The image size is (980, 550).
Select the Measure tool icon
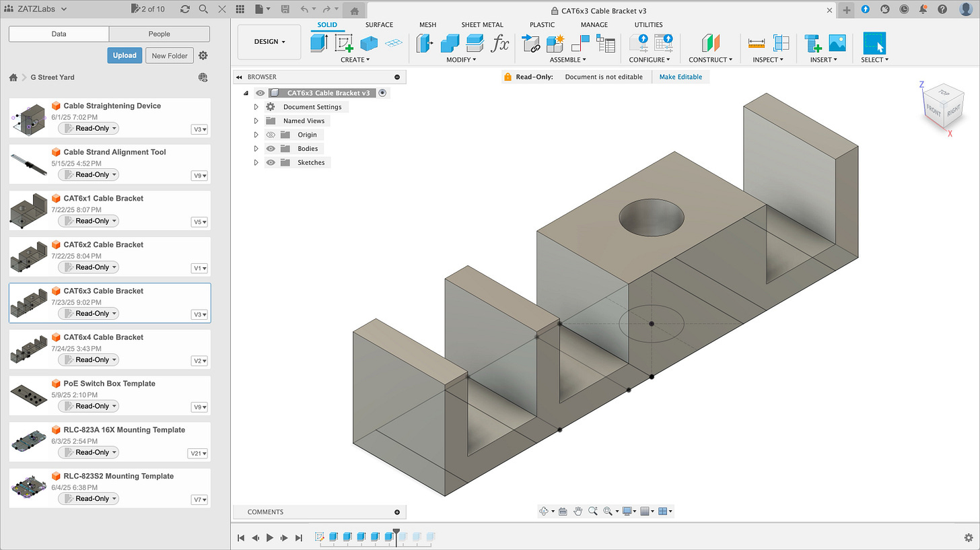[757, 43]
